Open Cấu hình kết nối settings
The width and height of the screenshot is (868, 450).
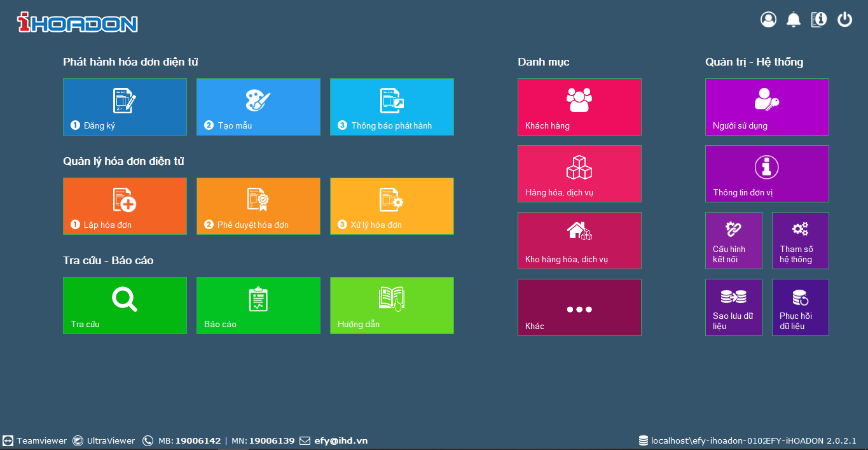(733, 241)
